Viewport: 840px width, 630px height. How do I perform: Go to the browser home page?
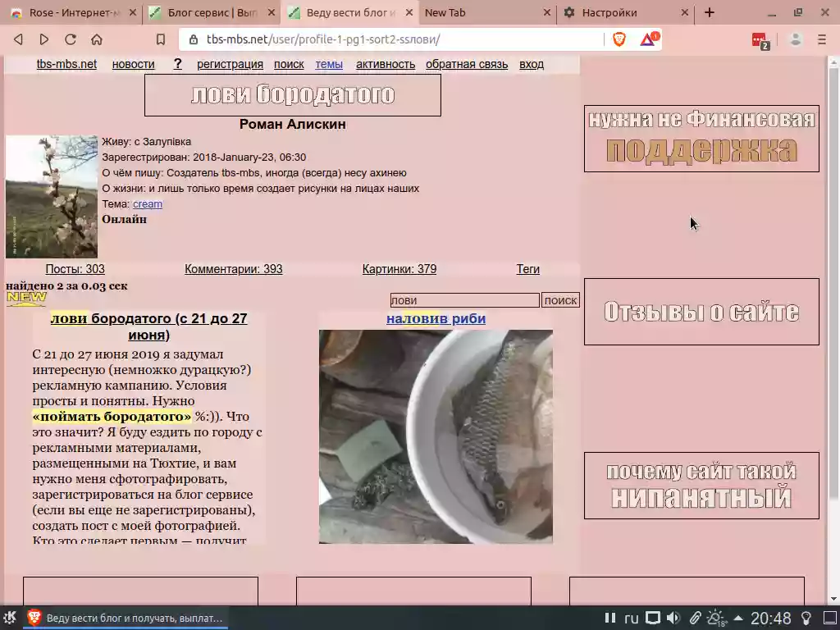pos(97,39)
